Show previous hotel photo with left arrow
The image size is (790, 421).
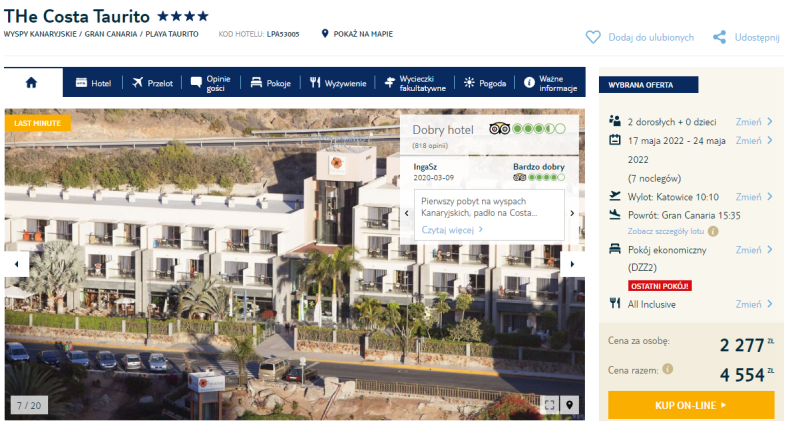[x=17, y=264]
